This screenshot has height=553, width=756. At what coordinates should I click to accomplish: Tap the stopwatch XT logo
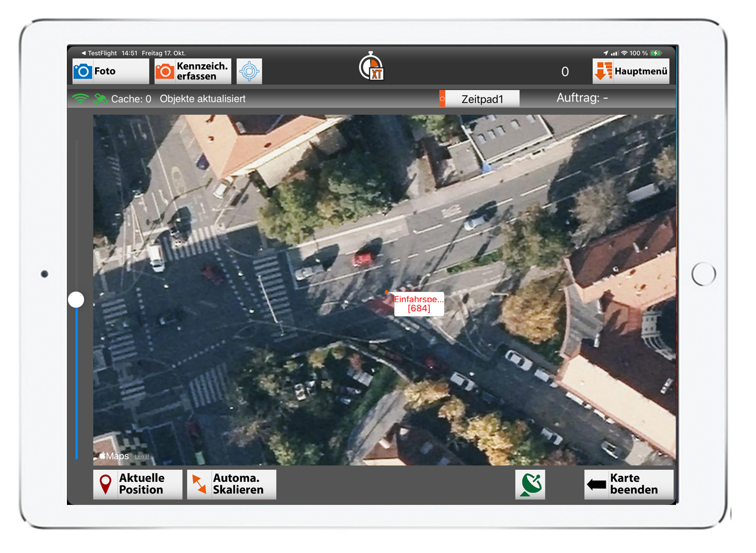click(x=372, y=68)
